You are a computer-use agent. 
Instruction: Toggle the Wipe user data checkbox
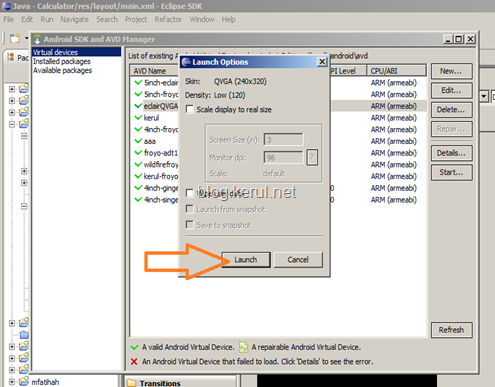[190, 193]
